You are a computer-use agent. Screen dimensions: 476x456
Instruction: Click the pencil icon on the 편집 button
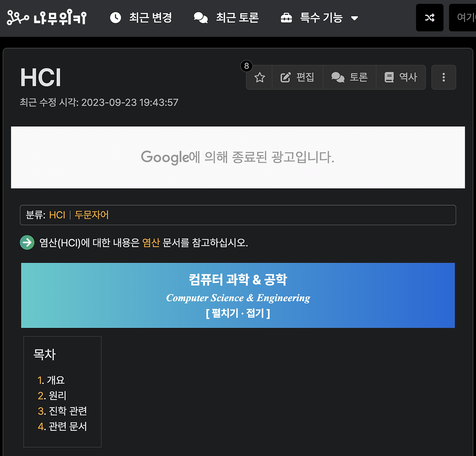point(286,77)
